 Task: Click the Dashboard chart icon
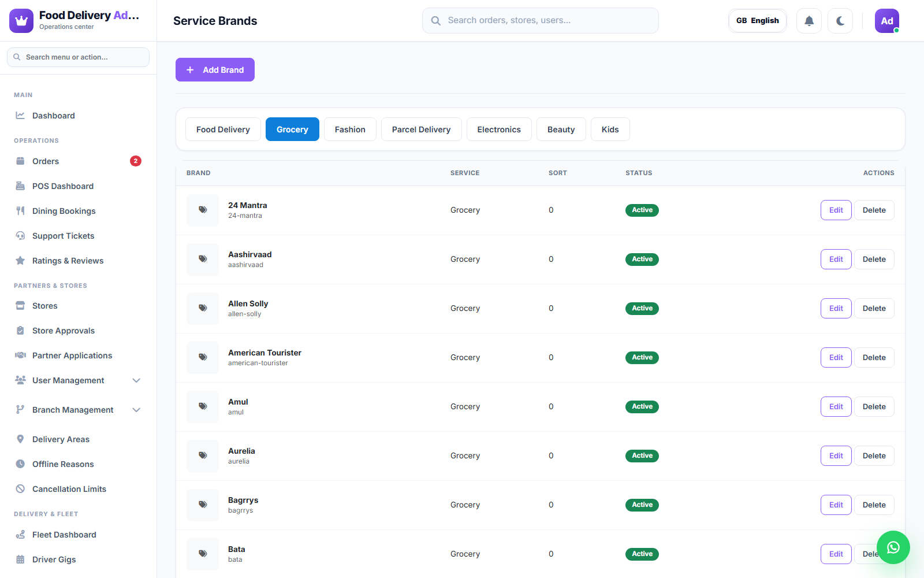20,116
